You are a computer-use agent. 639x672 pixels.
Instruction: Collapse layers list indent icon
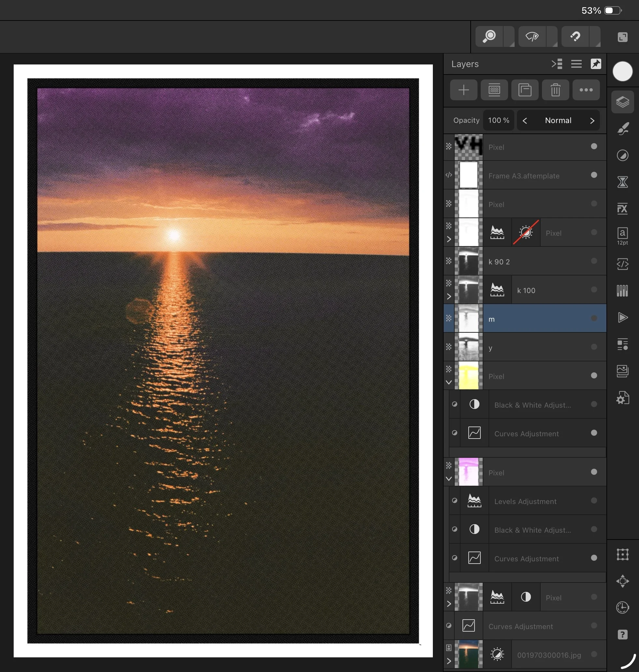pyautogui.click(x=557, y=64)
